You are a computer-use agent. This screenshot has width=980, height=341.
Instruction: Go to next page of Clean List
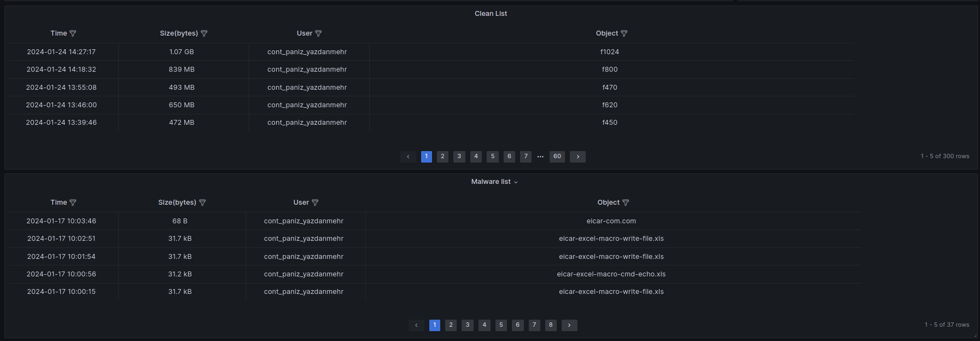577,157
